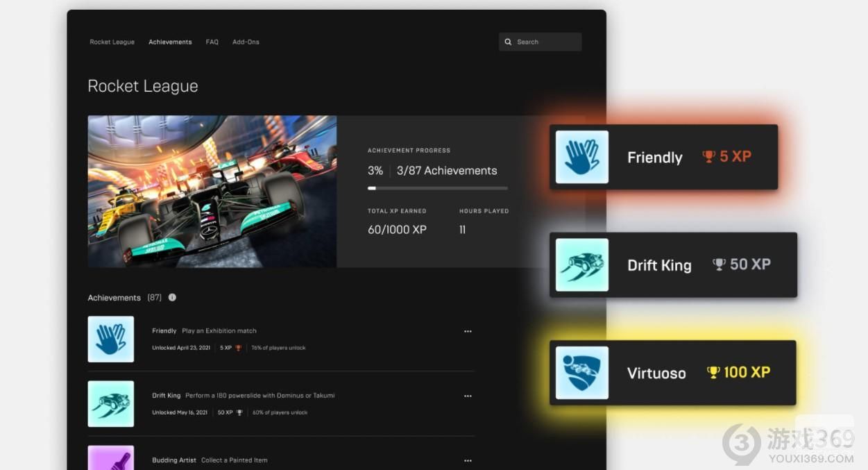The image size is (868, 470).
Task: Open the Rocket League navigation tab
Action: coord(112,42)
